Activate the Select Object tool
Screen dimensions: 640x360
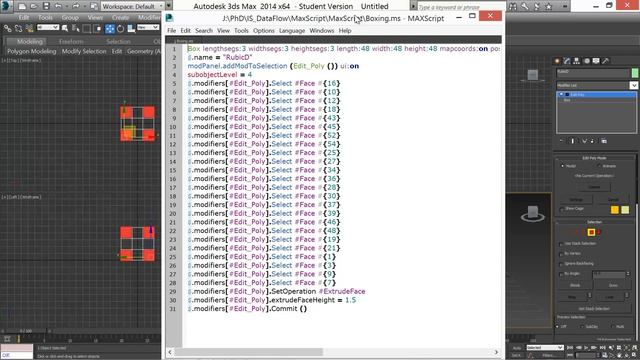pyautogui.click(x=65, y=28)
